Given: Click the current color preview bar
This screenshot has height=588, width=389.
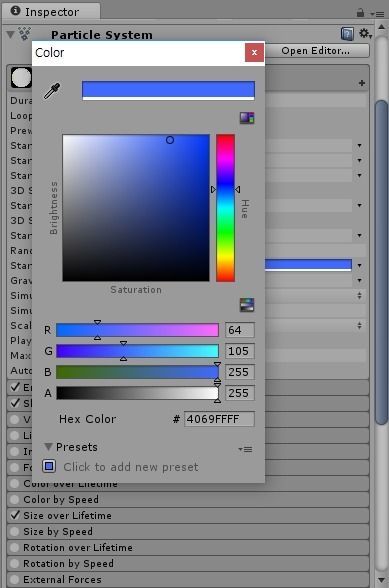Looking at the screenshot, I should [168, 90].
